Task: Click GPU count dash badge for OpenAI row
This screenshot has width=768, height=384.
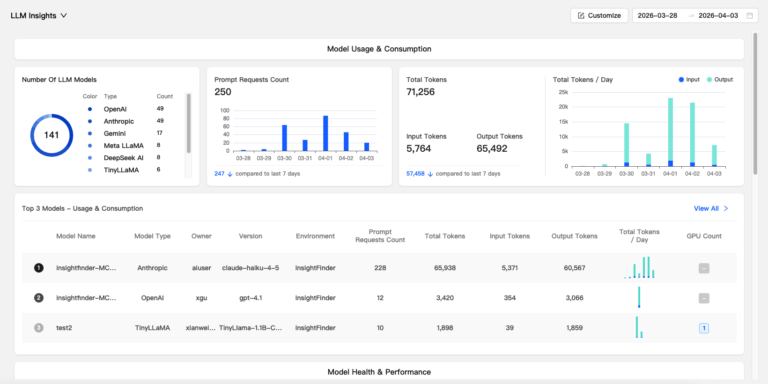Action: (x=704, y=298)
